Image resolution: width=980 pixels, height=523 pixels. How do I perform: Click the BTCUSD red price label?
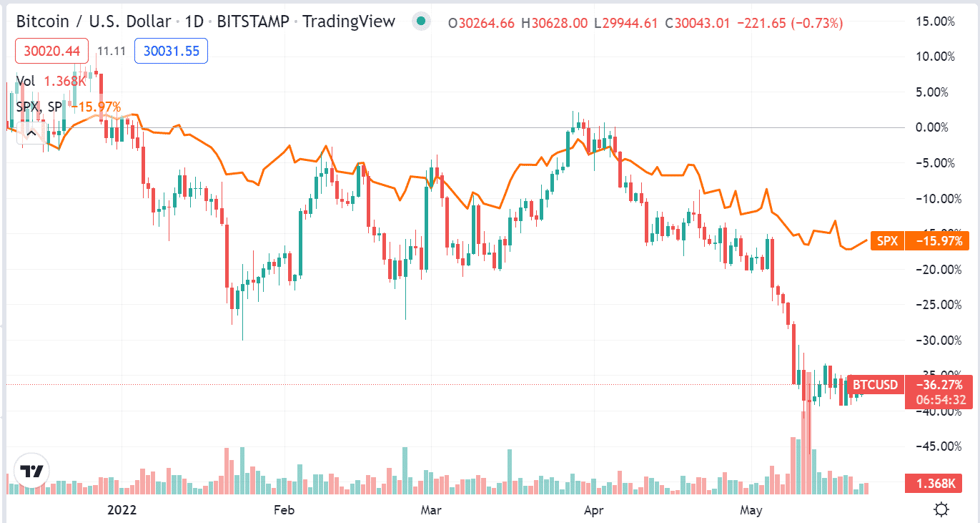[x=875, y=385]
